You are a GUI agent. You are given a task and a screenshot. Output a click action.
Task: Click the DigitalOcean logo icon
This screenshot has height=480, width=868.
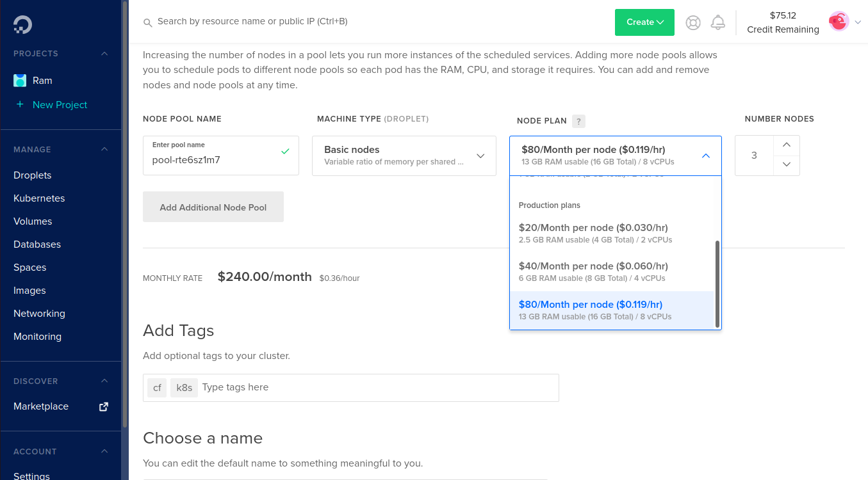22,24
